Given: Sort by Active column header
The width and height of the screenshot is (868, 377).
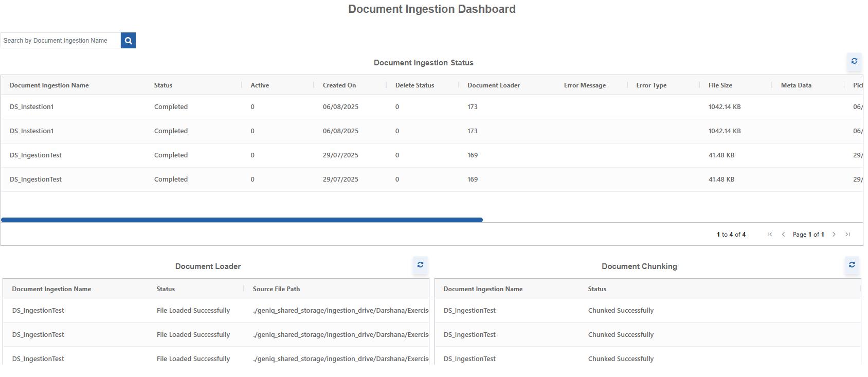Looking at the screenshot, I should click(x=260, y=85).
